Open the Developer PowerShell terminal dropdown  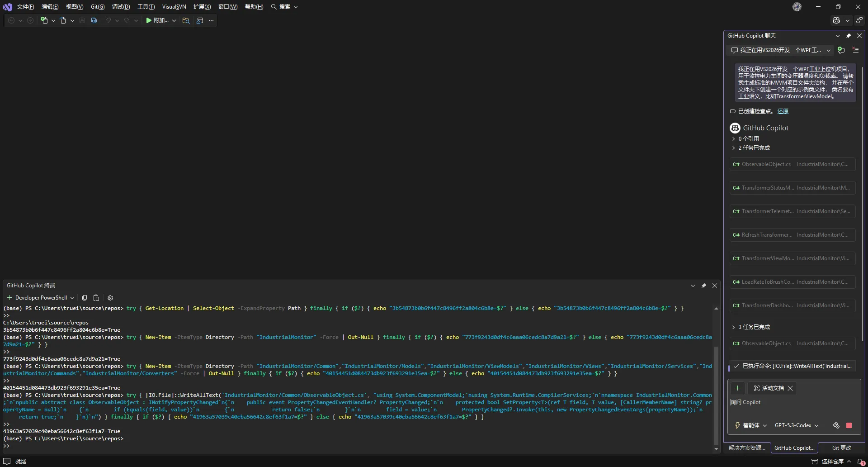[x=72, y=298]
